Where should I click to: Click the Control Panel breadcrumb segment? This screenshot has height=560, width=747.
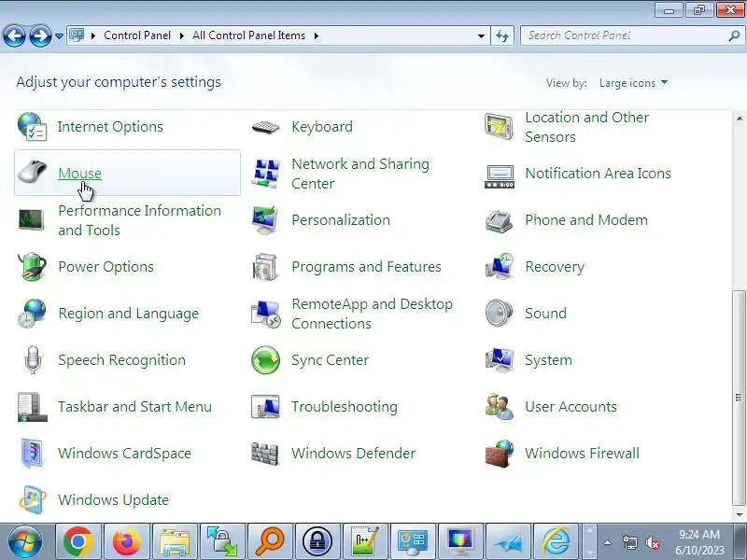pyautogui.click(x=137, y=35)
